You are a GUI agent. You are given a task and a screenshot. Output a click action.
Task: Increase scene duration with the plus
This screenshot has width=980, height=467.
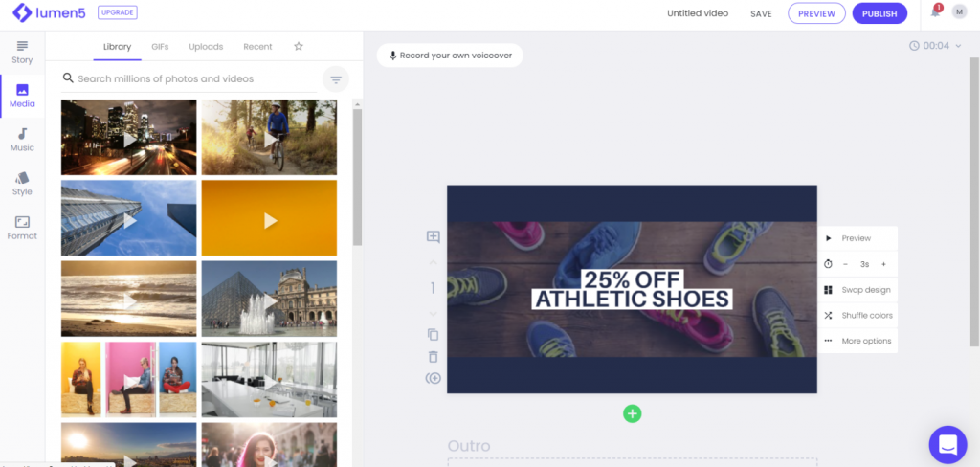coord(883,264)
